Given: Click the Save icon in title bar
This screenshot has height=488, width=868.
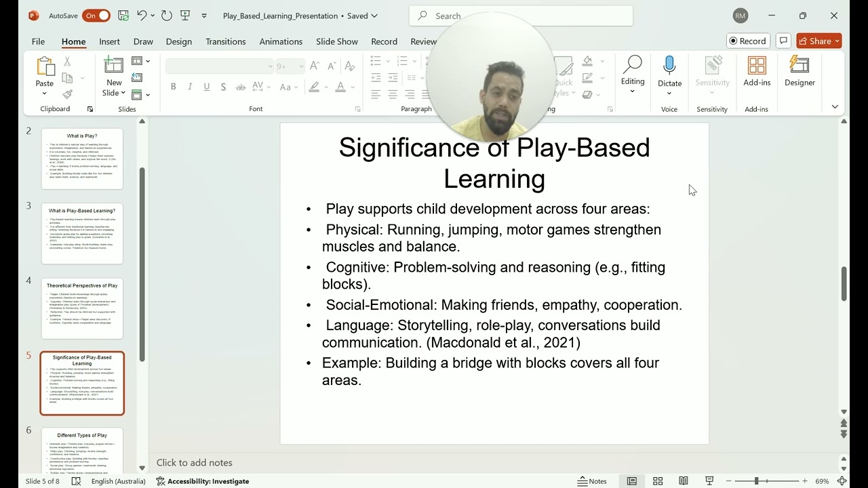Looking at the screenshot, I should (123, 15).
